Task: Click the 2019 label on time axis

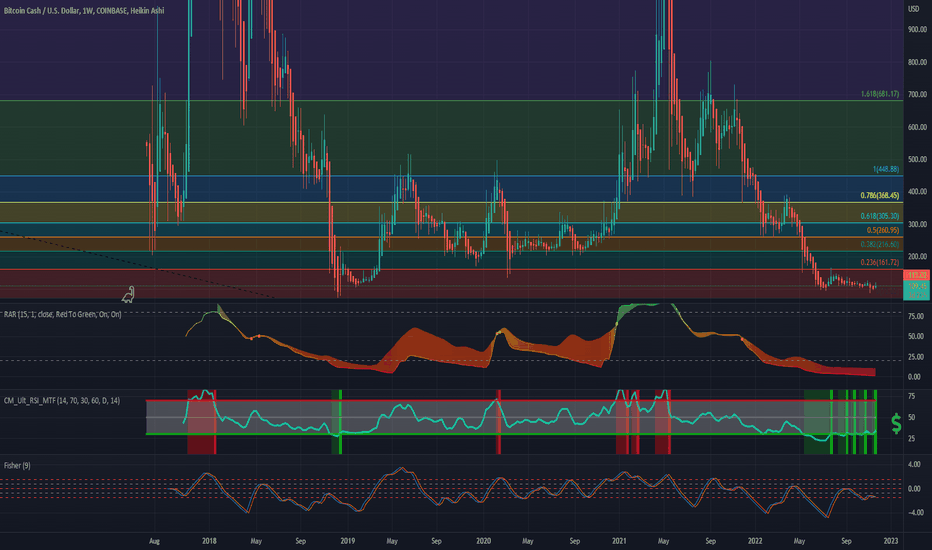Action: pyautogui.click(x=348, y=541)
